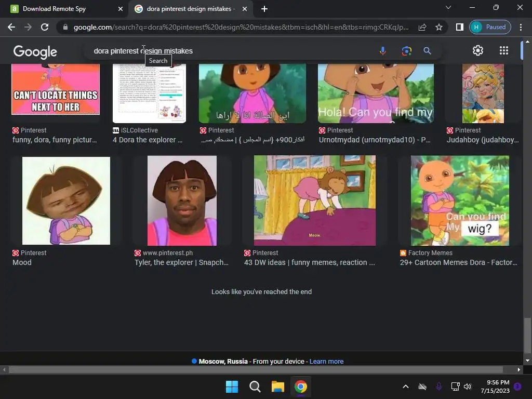Open Judahboy (judahboy... result link
Viewport: 532px width, 399px height.
[x=483, y=140]
